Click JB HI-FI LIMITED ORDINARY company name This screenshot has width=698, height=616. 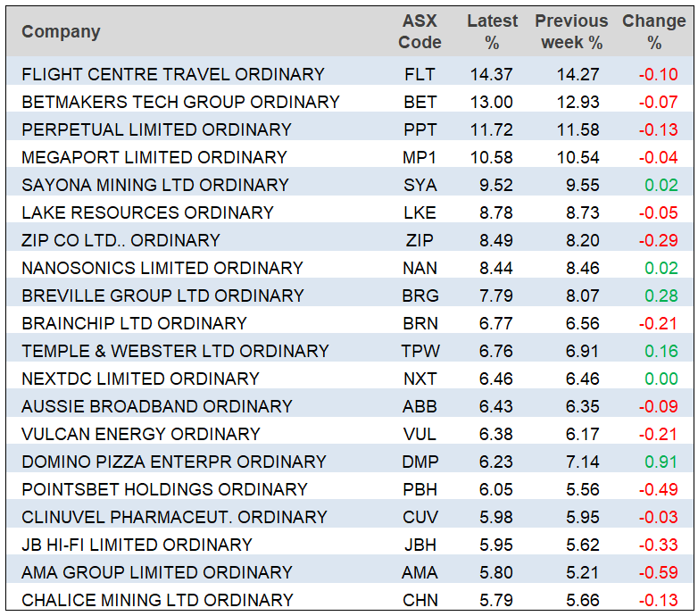click(x=137, y=545)
